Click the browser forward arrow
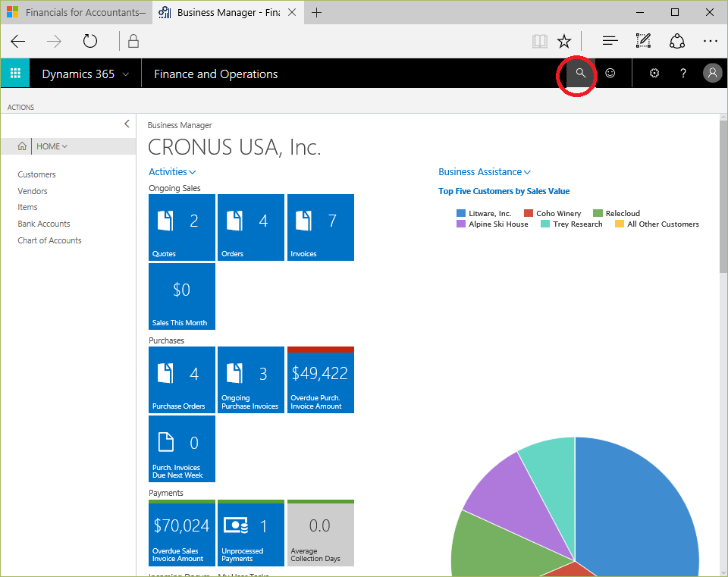Viewport: 728px width, 577px height. [x=55, y=41]
